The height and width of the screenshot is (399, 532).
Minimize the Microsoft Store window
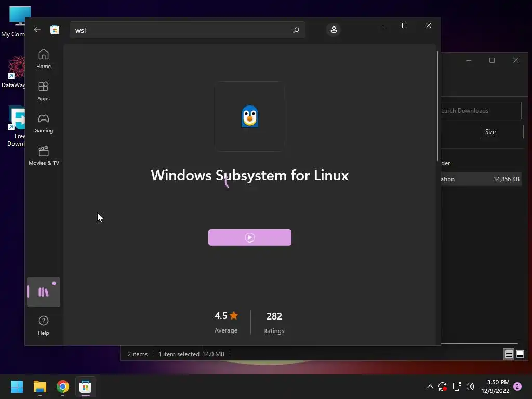381,25
